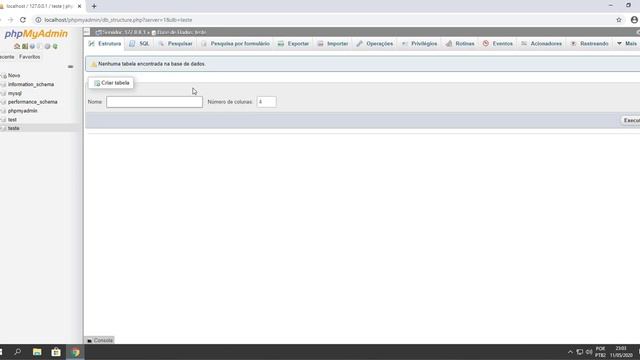The image size is (640, 360).
Task: Show hidden system tray icons
Action: pyautogui.click(x=570, y=352)
